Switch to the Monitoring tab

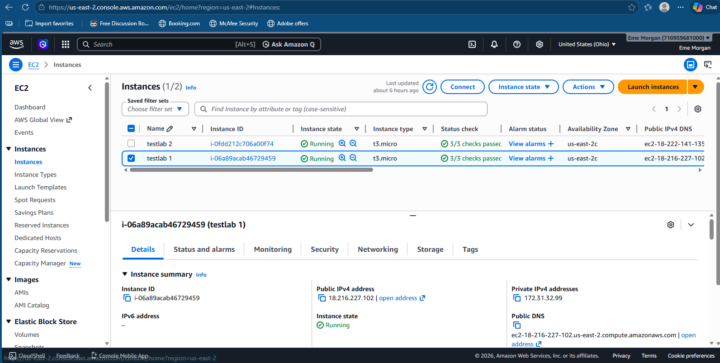click(x=273, y=249)
